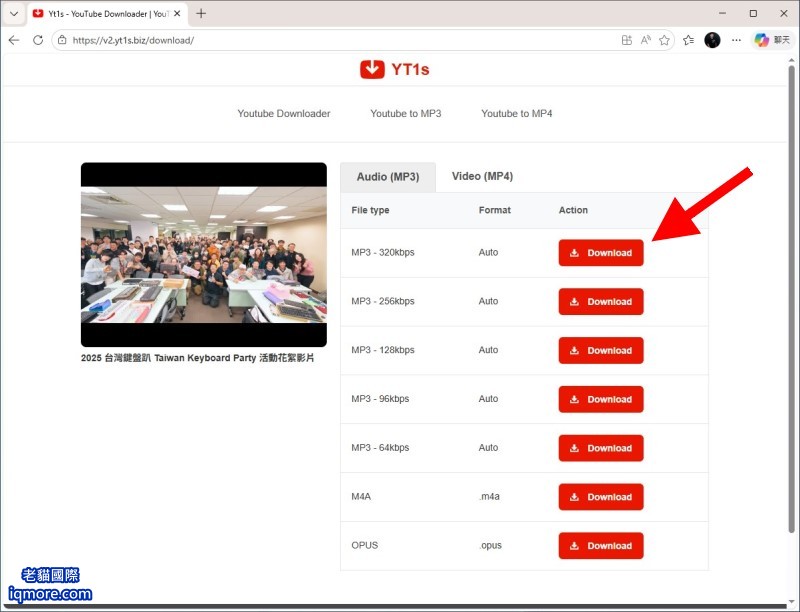Open the Settings and more menu
Viewport: 800px width, 612px height.
[x=736, y=41]
